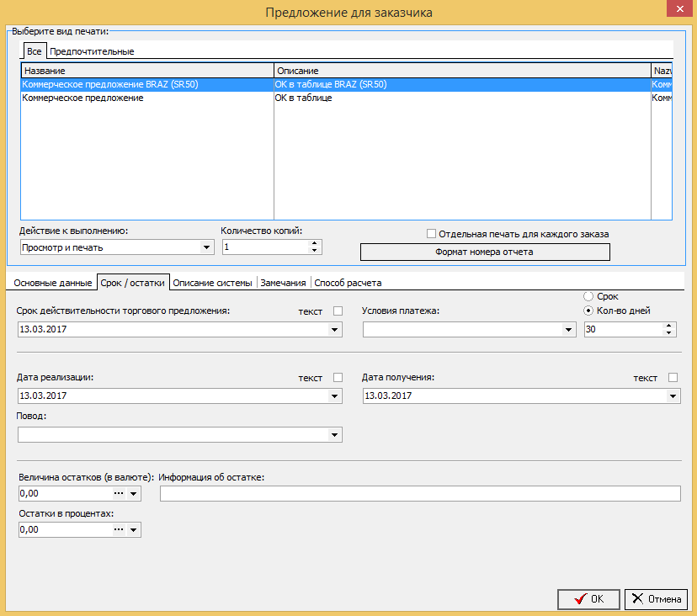Confirm with the OK button

click(x=588, y=599)
